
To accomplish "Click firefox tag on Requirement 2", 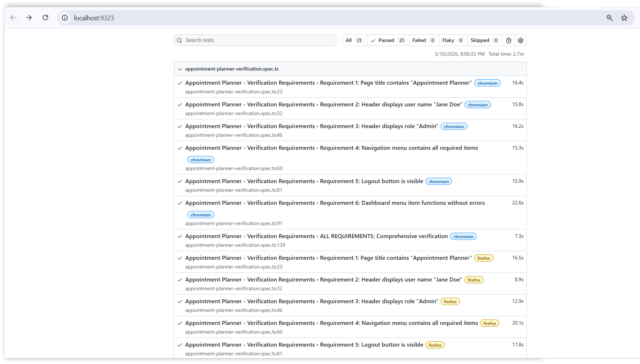I will pos(474,280).
